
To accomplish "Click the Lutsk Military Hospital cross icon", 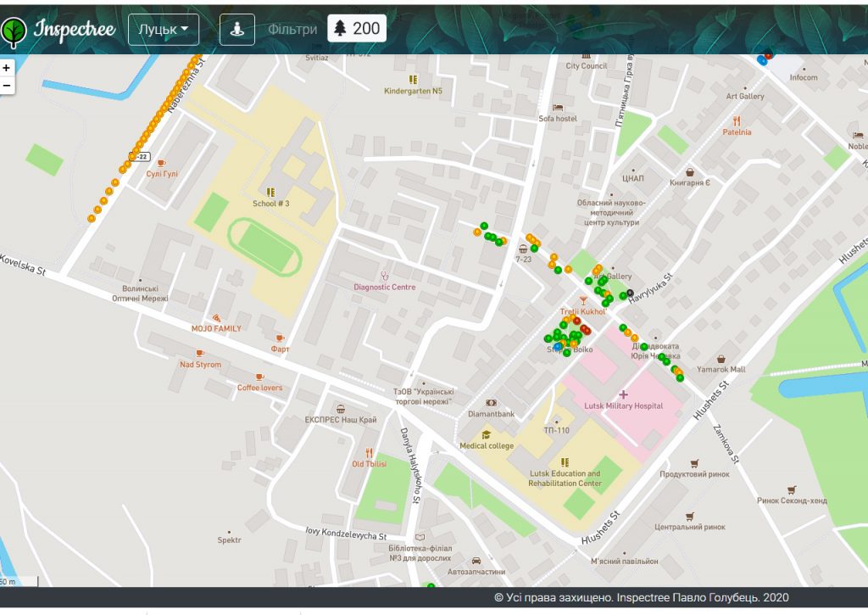I will 624,394.
